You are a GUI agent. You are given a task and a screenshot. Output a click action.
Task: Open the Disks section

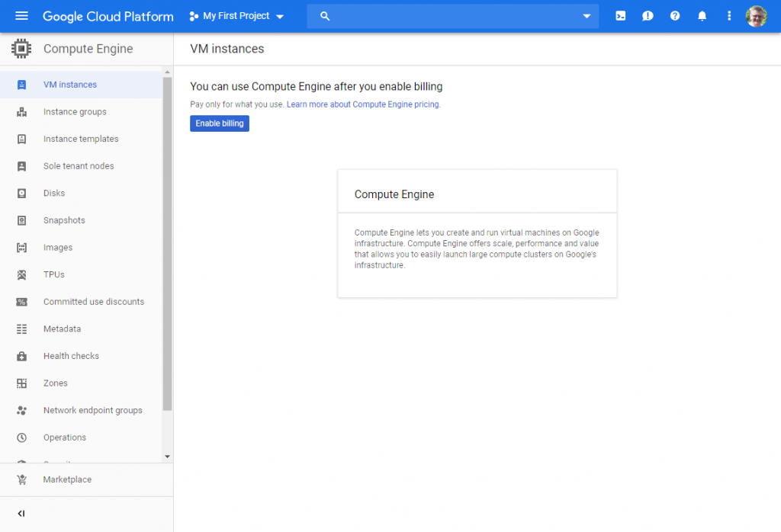(x=81, y=193)
